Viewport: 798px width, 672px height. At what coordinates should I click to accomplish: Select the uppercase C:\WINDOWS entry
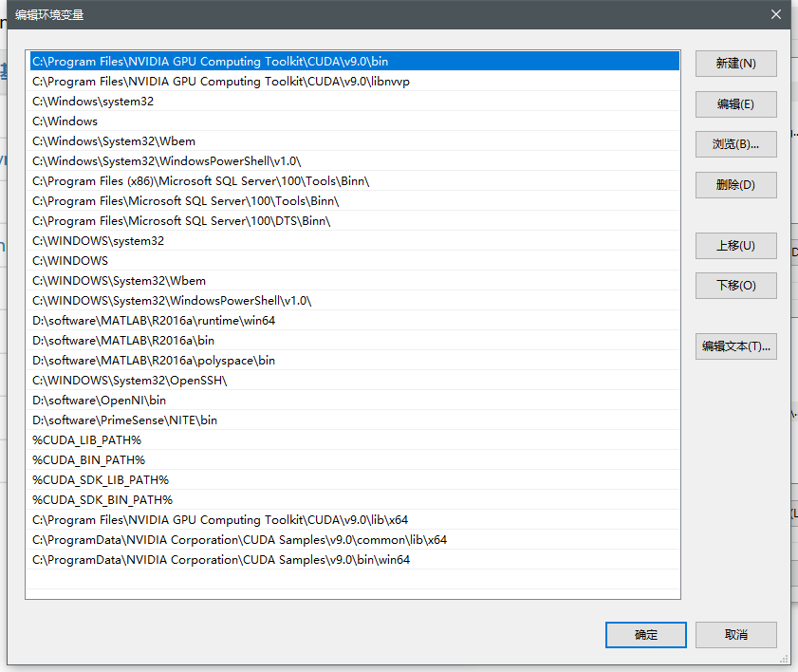(354, 261)
